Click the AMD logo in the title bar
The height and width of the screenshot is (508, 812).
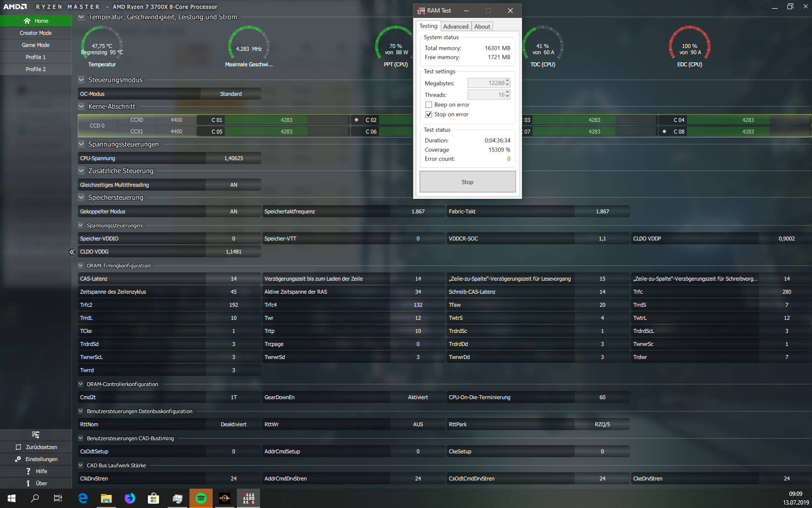coord(15,7)
